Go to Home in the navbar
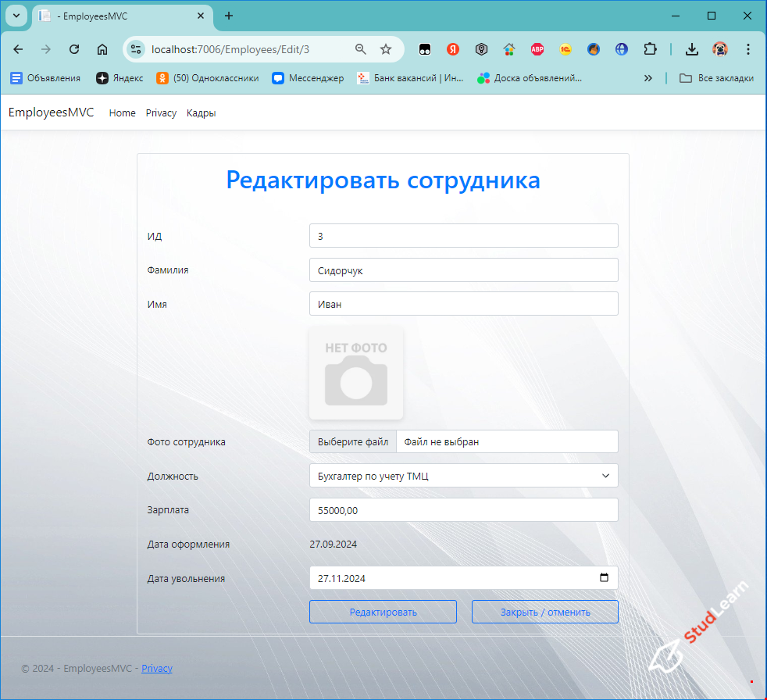The height and width of the screenshot is (700, 767). (123, 113)
